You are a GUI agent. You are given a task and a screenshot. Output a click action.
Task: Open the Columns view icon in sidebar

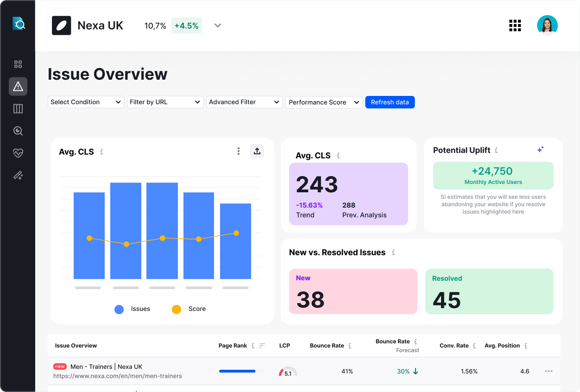coord(18,108)
